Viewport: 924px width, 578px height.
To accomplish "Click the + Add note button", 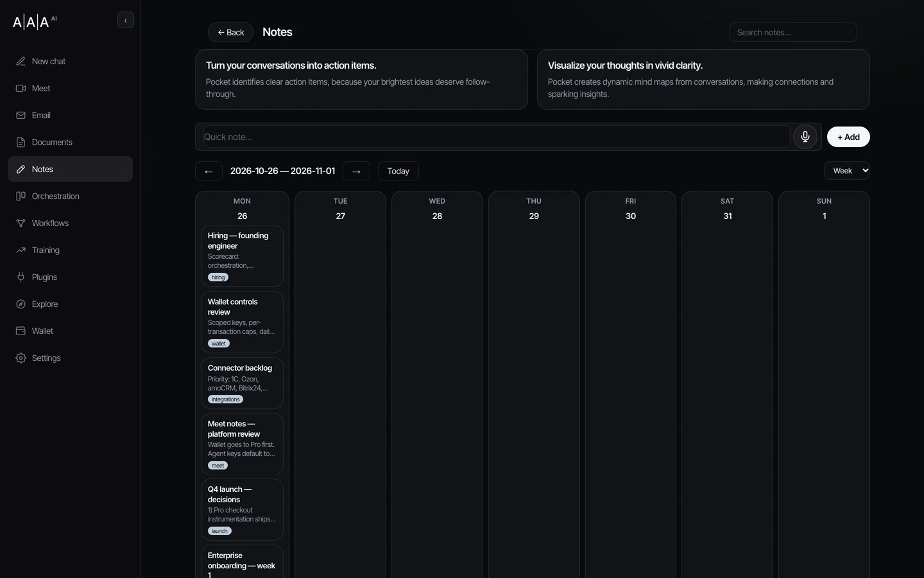I will coord(848,137).
